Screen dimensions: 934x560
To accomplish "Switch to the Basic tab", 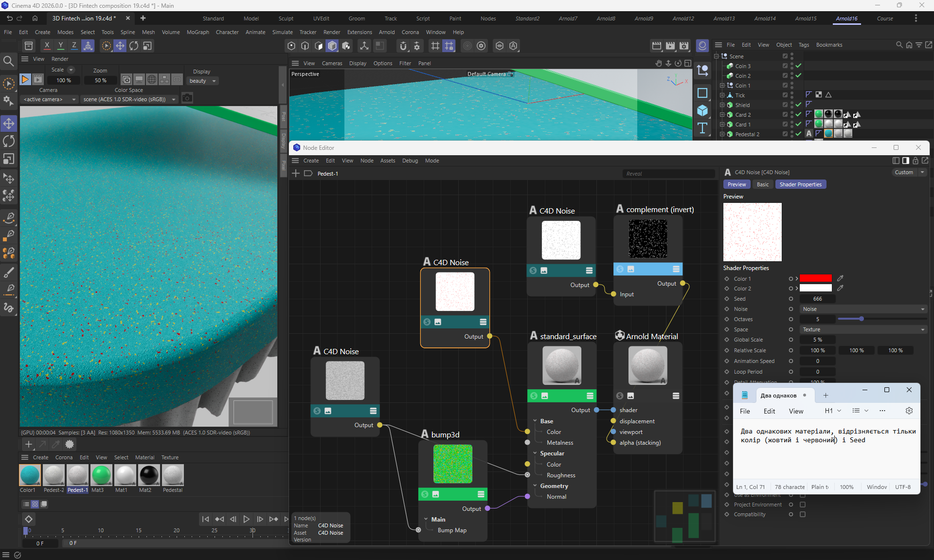I will click(763, 184).
